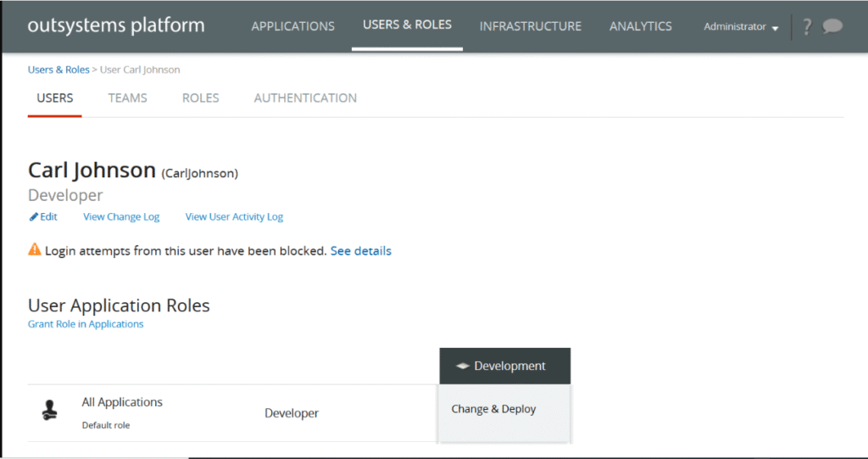Click the orange warning triangle icon
Image resolution: width=868 pixels, height=459 pixels.
(x=35, y=250)
